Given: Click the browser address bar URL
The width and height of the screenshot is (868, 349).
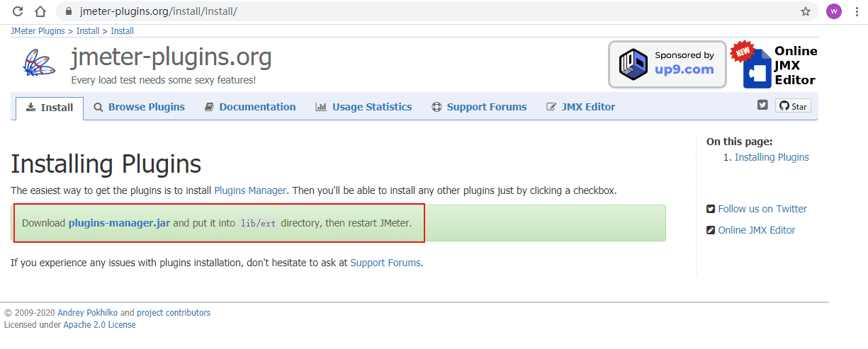Looking at the screenshot, I should tap(159, 11).
